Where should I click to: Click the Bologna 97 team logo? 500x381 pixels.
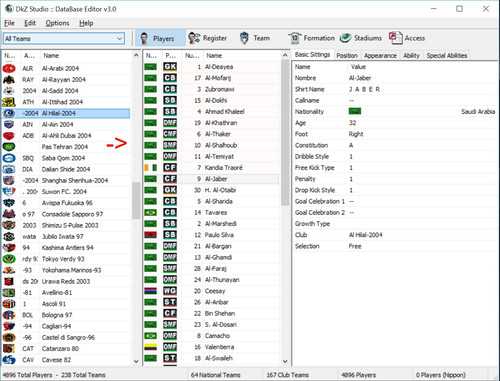pos(9,315)
